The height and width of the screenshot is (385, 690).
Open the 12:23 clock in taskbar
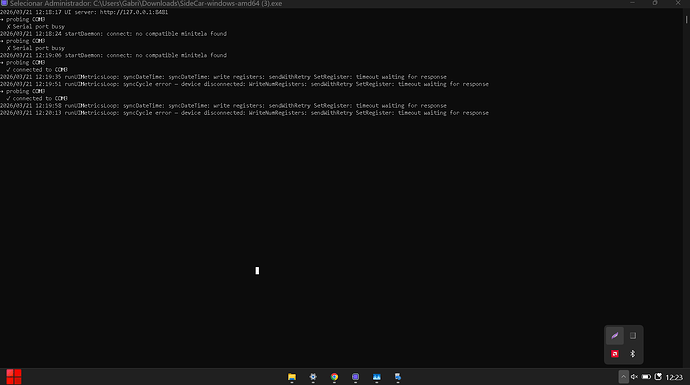tap(674, 377)
